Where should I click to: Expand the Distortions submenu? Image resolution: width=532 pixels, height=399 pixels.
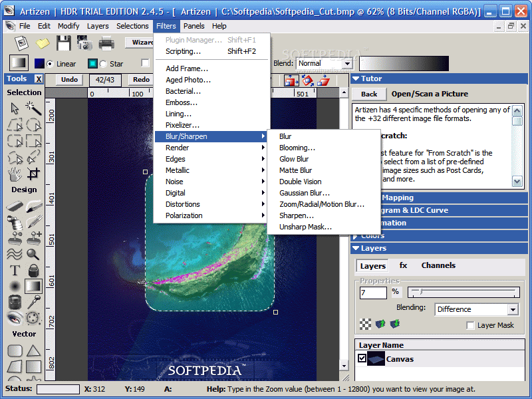point(210,204)
